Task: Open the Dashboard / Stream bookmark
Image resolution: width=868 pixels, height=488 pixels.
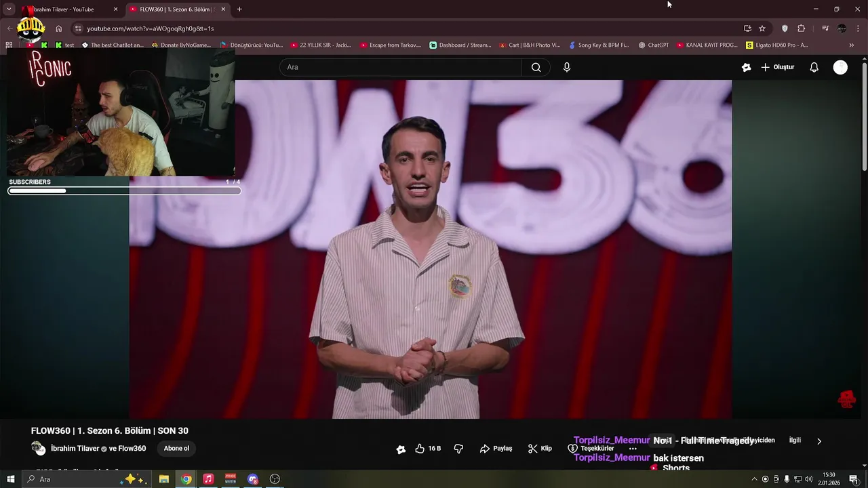Action: pos(460,45)
